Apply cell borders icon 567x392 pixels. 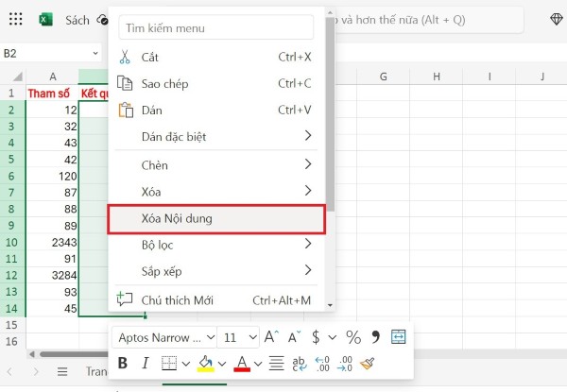[169, 363]
